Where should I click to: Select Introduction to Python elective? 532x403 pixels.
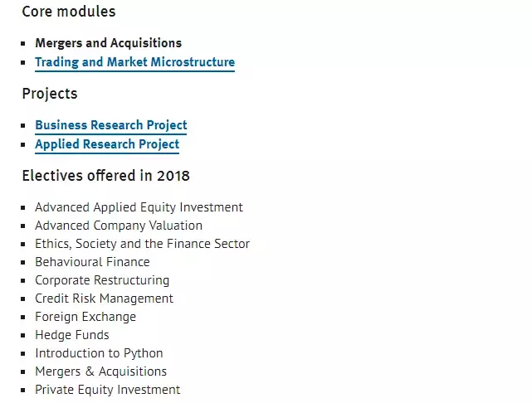click(99, 353)
